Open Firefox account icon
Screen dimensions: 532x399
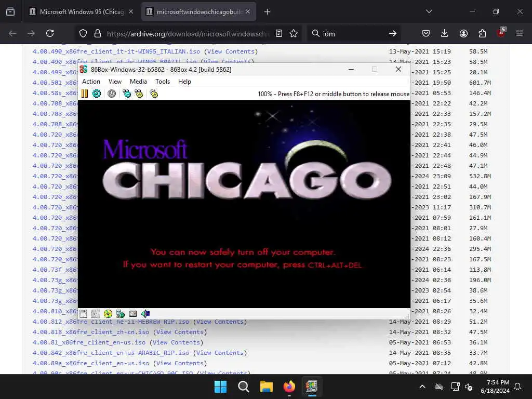point(463,33)
